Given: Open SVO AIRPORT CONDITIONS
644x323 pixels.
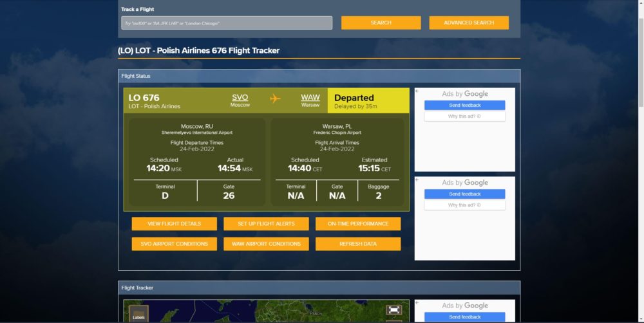Looking at the screenshot, I should [x=174, y=244].
